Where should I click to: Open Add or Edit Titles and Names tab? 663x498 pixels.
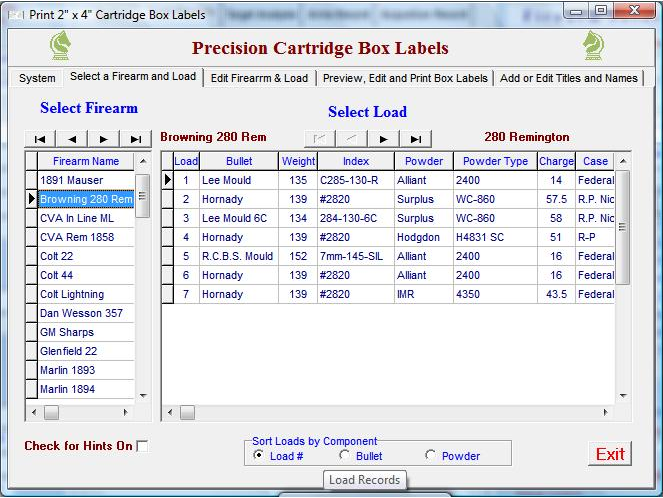point(569,78)
